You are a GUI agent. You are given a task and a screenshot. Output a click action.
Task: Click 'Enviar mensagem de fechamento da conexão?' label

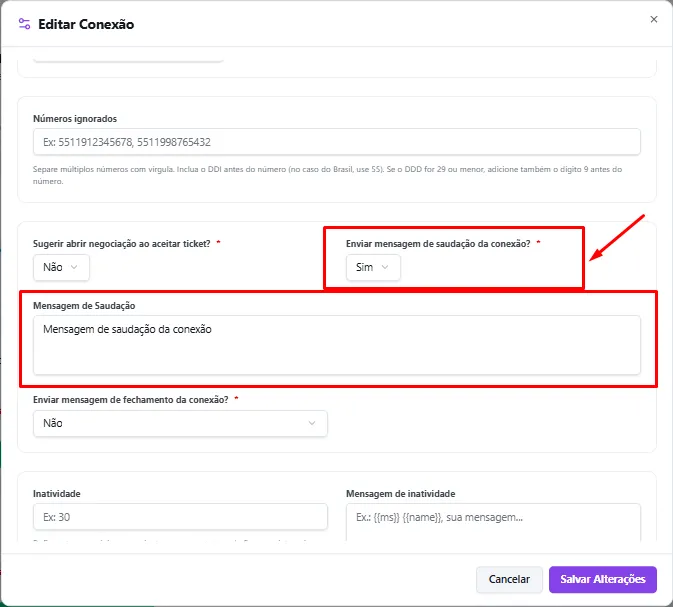(130, 400)
